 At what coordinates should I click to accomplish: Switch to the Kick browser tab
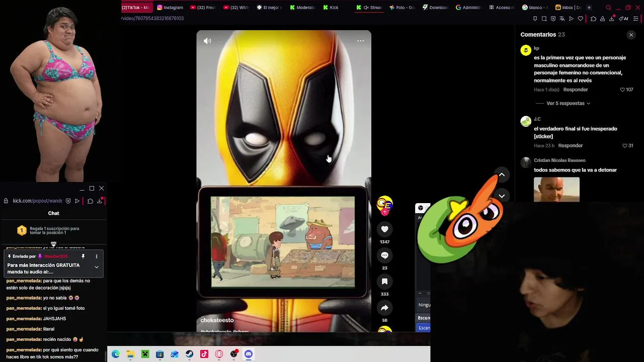coord(330,8)
